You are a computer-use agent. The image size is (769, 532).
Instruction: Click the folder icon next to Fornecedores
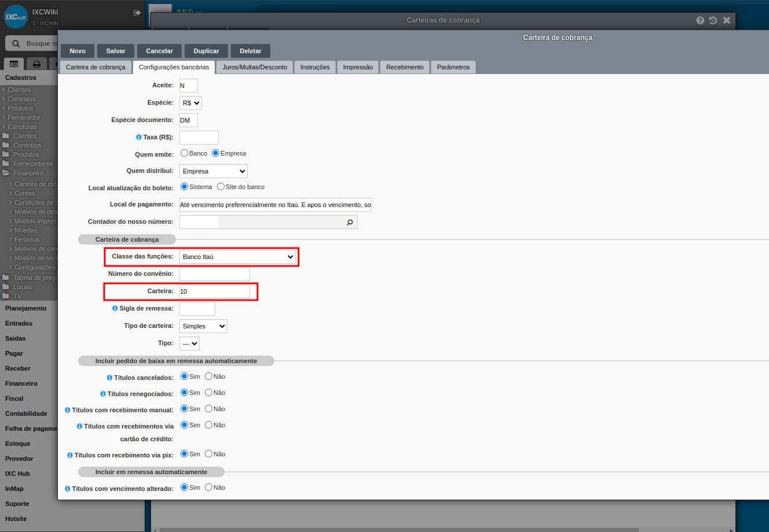[6, 164]
